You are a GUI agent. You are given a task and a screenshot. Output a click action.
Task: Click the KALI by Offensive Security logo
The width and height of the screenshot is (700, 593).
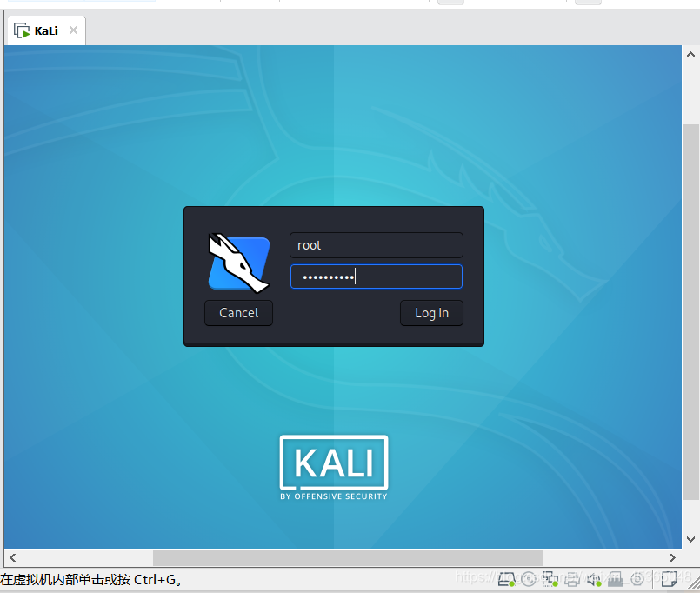(334, 467)
